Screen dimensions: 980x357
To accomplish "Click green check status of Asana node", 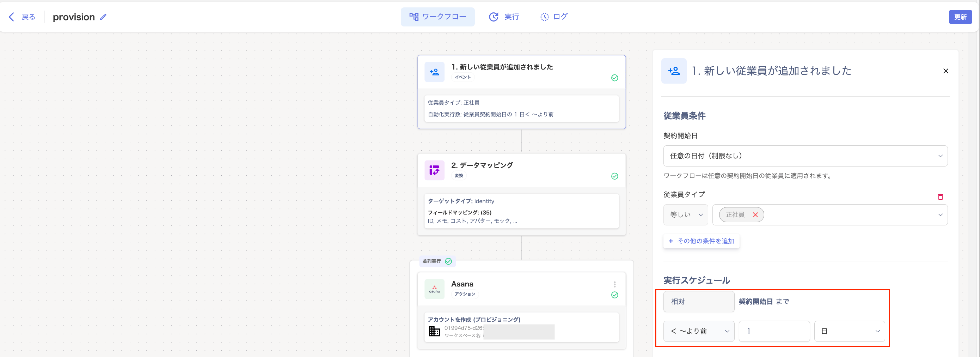I will tap(614, 295).
